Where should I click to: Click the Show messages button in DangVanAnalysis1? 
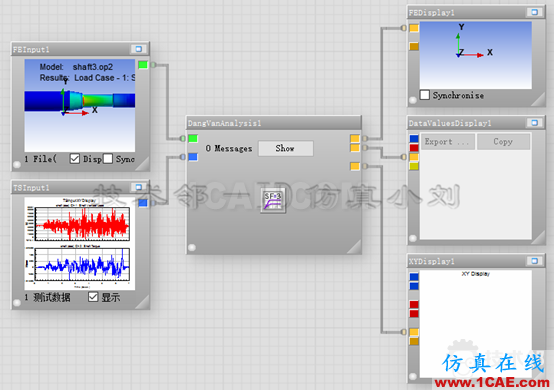coord(285,148)
